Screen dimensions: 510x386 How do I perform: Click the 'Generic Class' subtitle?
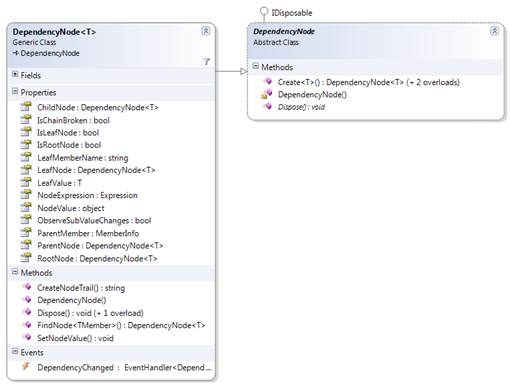click(x=34, y=42)
